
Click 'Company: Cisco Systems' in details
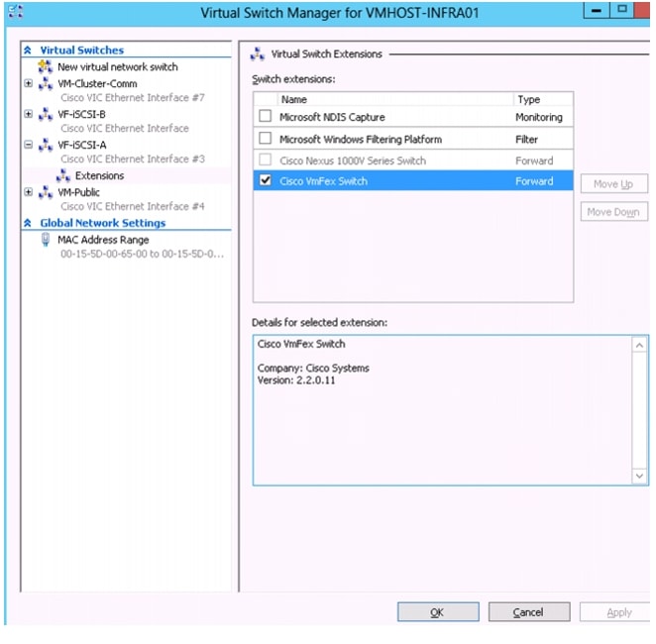(x=313, y=368)
